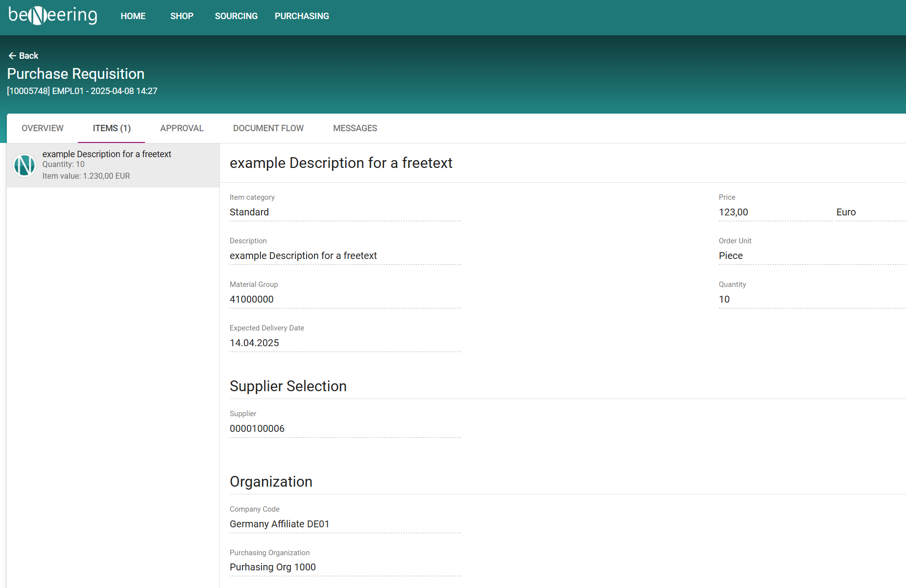The width and height of the screenshot is (906, 588).
Task: Click the item's round N avatar icon
Action: 24,165
